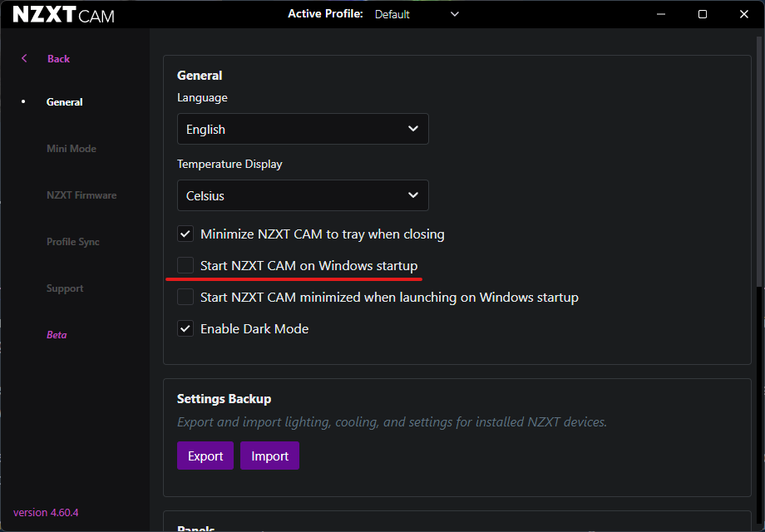Open the NZXT Firmware settings section
This screenshot has height=532, width=765.
(x=81, y=195)
